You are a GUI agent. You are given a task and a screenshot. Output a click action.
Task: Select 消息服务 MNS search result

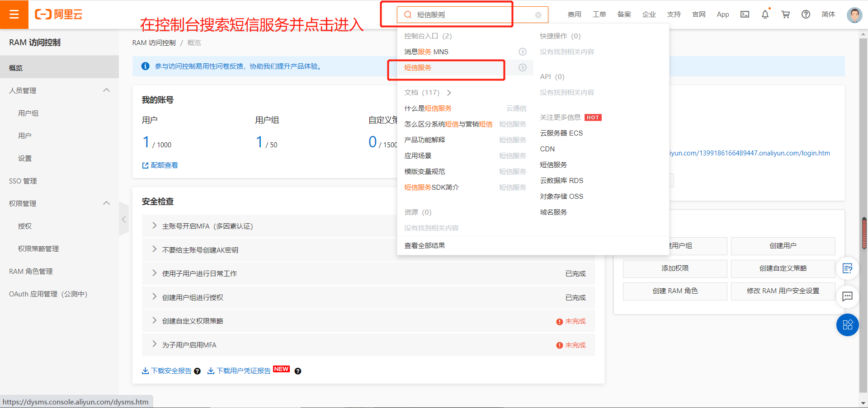426,52
